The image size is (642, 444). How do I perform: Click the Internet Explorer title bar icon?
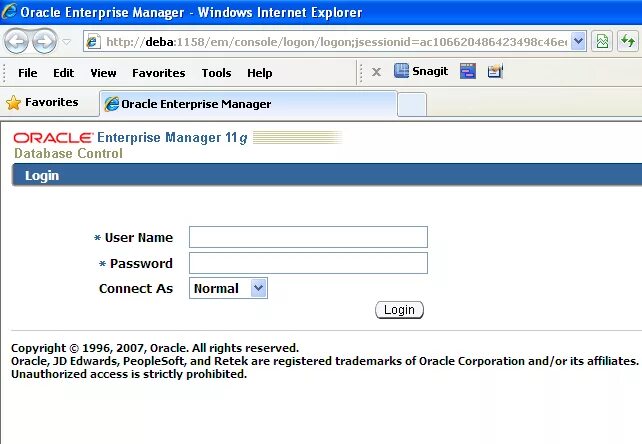9,11
